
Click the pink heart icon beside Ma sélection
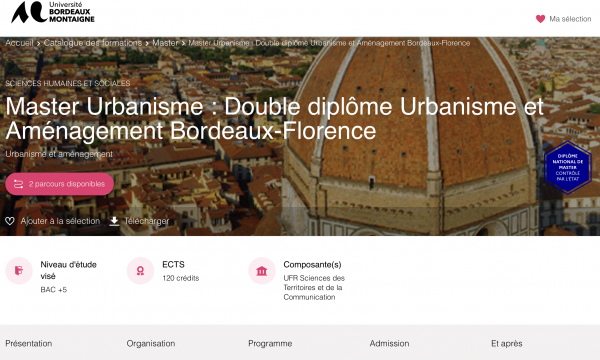coord(540,19)
